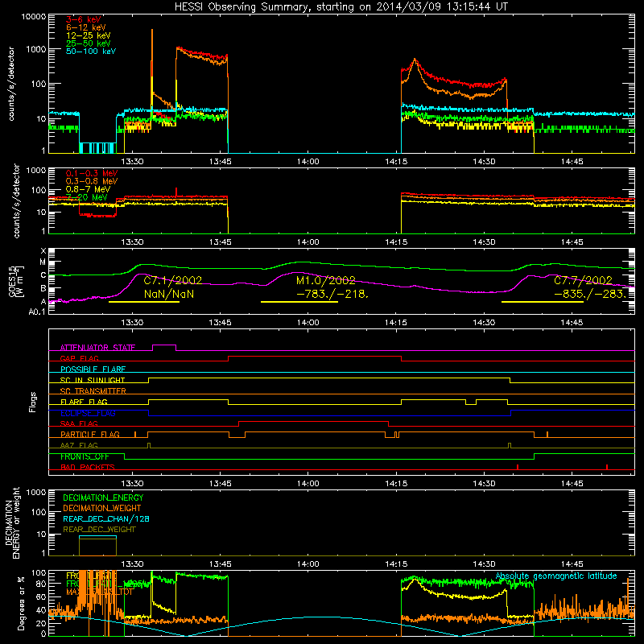644x644 pixels.
Task: Click the 13:45 tick under the top plot
Action: [x=220, y=162]
